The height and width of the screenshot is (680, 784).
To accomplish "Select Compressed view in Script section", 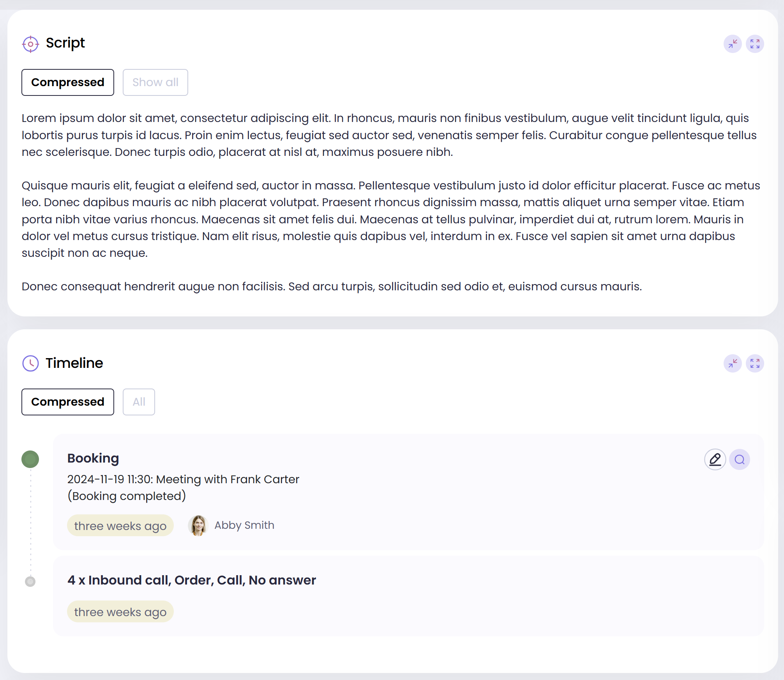I will [x=68, y=82].
